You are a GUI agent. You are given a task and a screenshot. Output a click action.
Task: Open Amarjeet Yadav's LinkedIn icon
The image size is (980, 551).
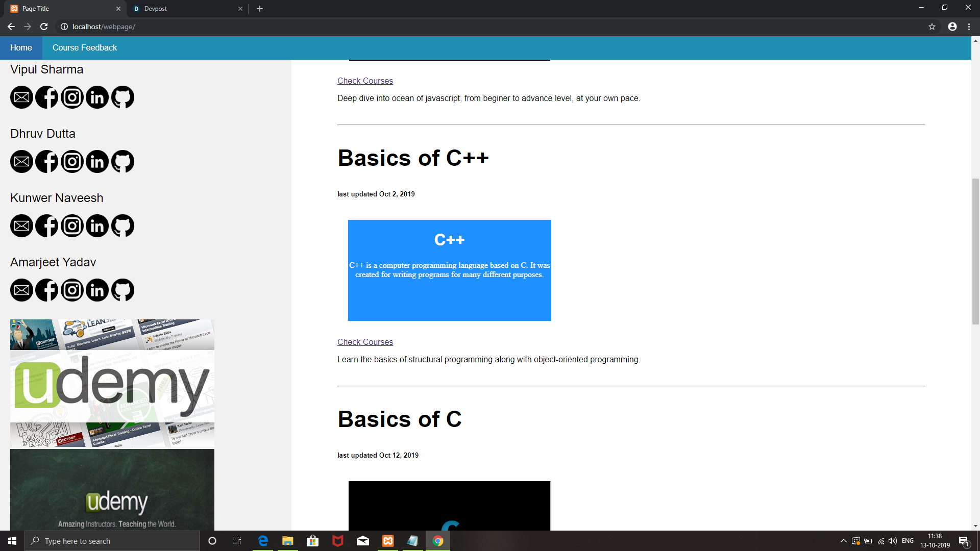coord(97,290)
